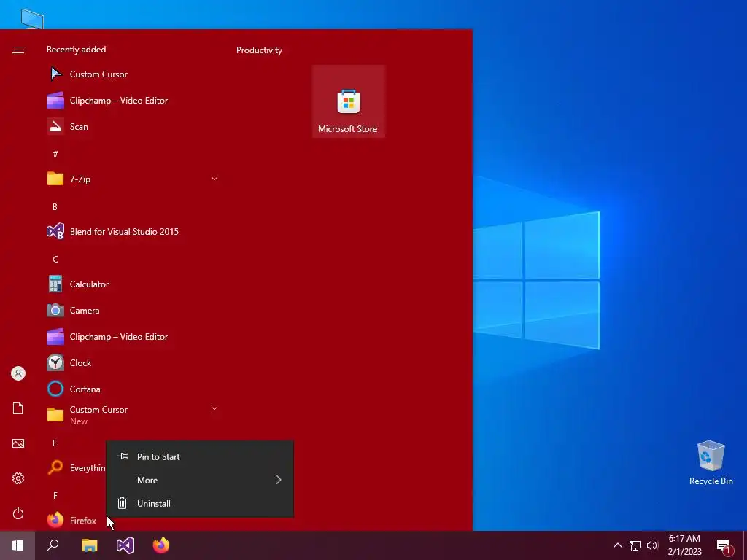
Task: Open the Action Center notifications
Action: [724, 545]
